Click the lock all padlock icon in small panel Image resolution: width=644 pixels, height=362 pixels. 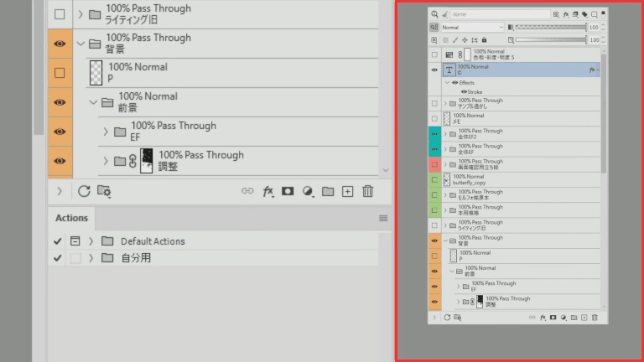tap(484, 40)
